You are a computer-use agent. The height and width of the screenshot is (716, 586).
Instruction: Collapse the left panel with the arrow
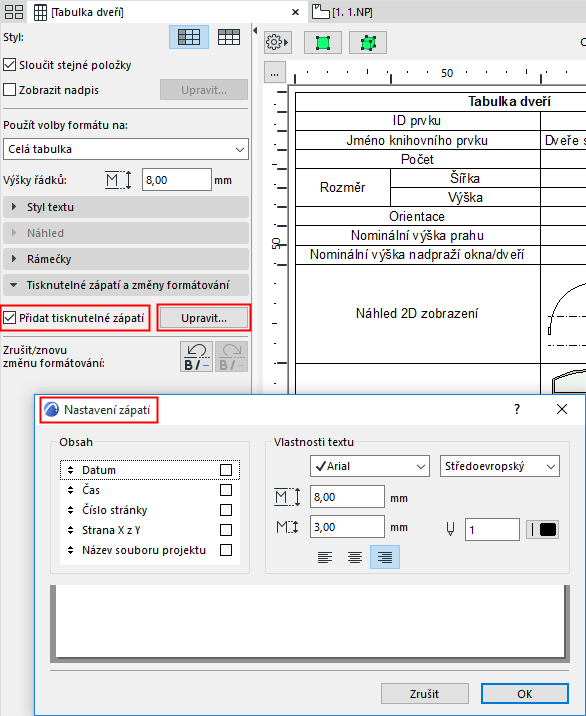(x=255, y=30)
